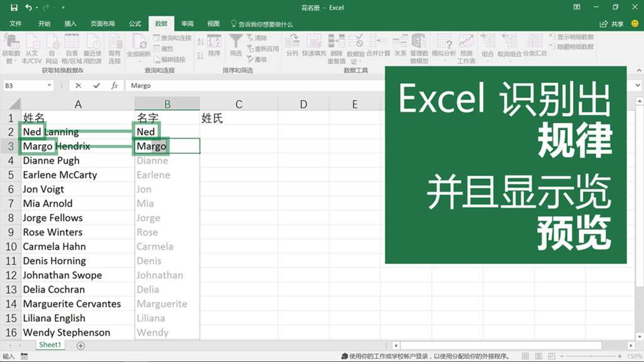Select the Sheet1 tab
Viewport: 644px width, 362px height.
[x=50, y=345]
